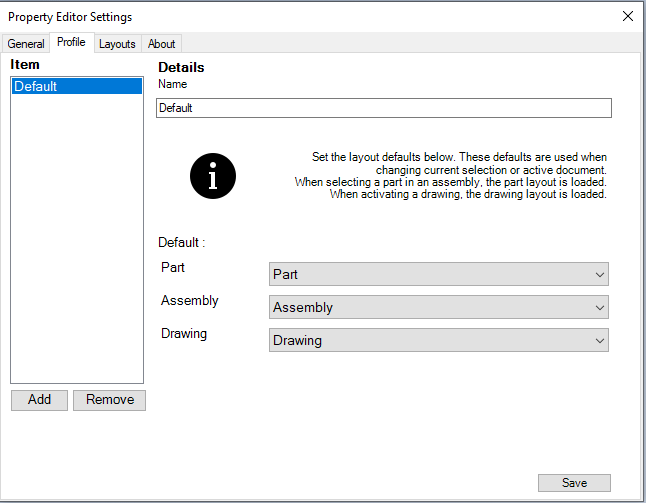The width and height of the screenshot is (646, 503).
Task: Click the Remove button
Action: (x=110, y=400)
